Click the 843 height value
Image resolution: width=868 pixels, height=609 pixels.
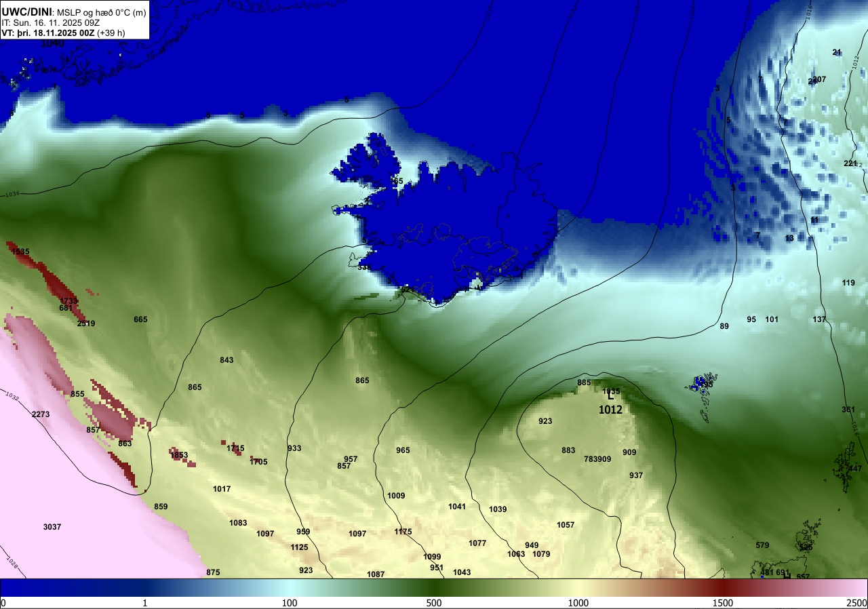pos(226,360)
